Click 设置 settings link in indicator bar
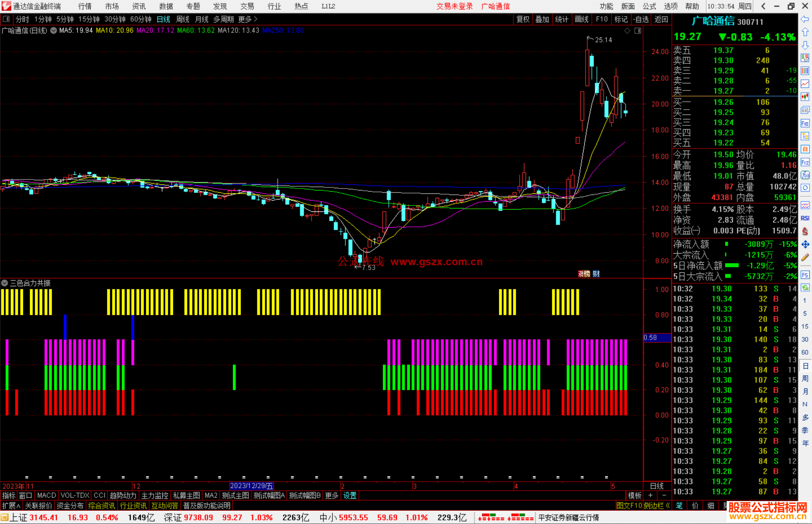The width and height of the screenshot is (812, 524). [350, 495]
